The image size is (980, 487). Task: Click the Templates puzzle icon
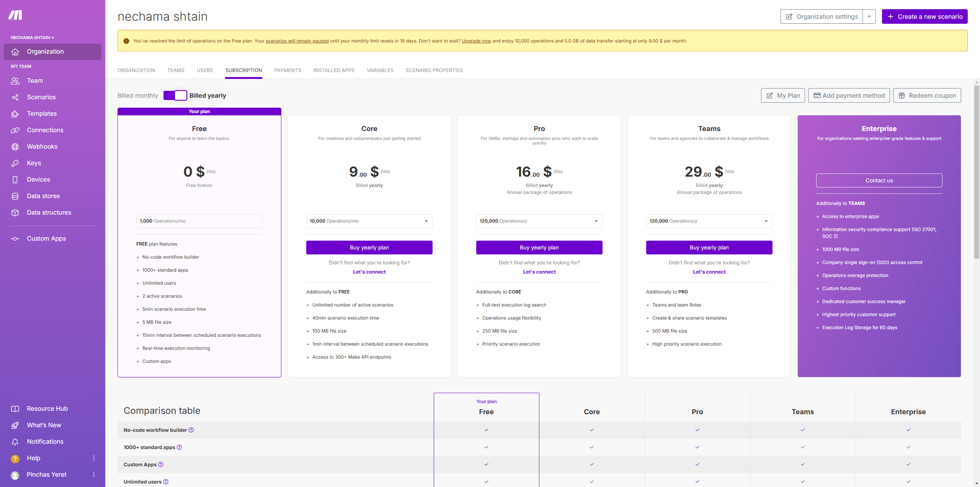pyautogui.click(x=15, y=114)
